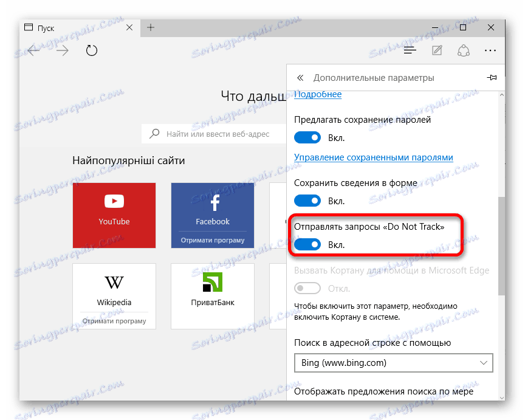
Task: Open the Bing (www.bing.com) search dropdown
Action: click(393, 363)
